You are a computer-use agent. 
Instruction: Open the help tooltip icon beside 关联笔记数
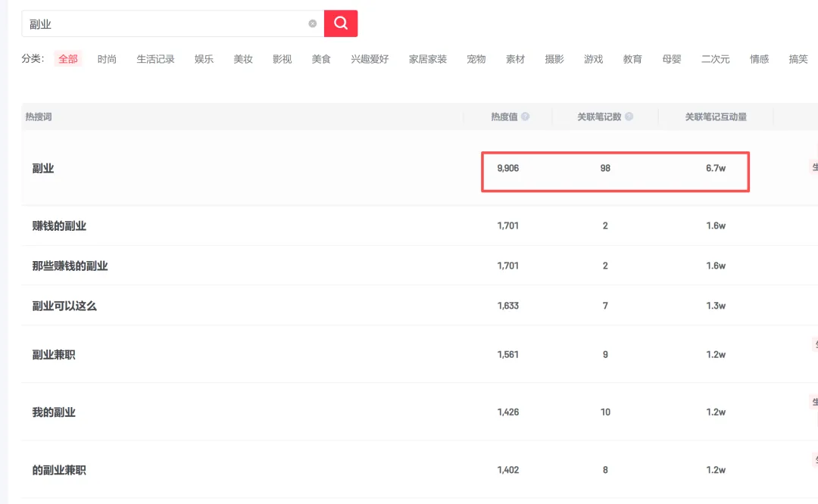629,117
